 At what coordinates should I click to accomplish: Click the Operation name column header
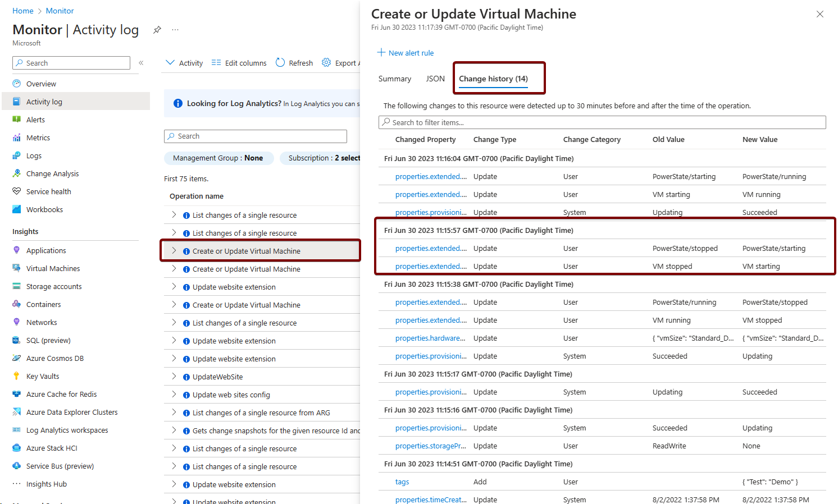pos(197,196)
